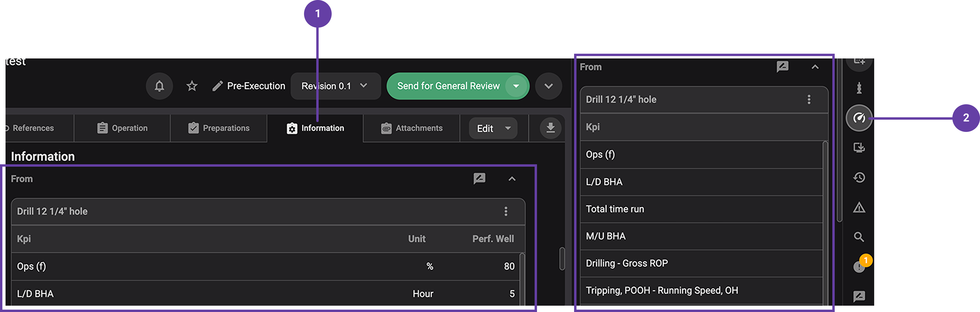The width and height of the screenshot is (980, 312).
Task: Toggle the Pre-Execution edit pencil
Action: tap(217, 86)
